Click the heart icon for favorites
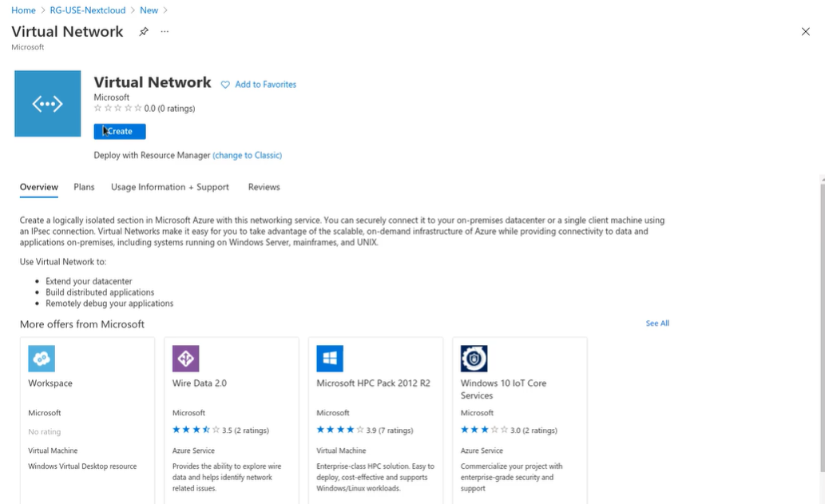The height and width of the screenshot is (504, 825). pos(225,85)
